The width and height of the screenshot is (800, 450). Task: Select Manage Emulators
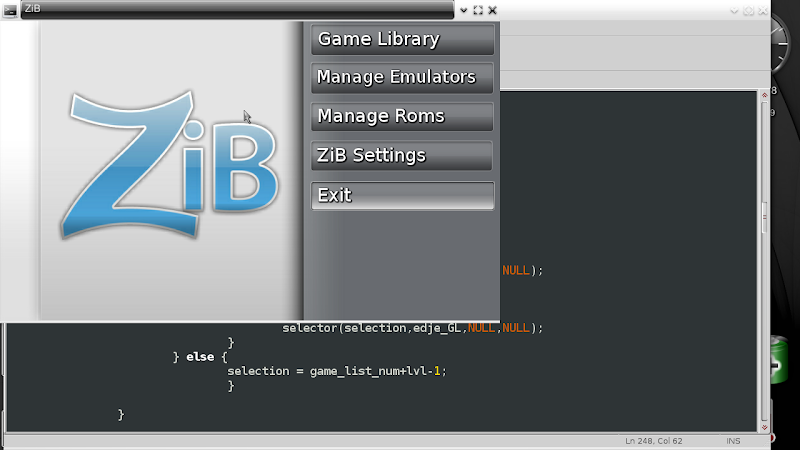[x=403, y=78]
